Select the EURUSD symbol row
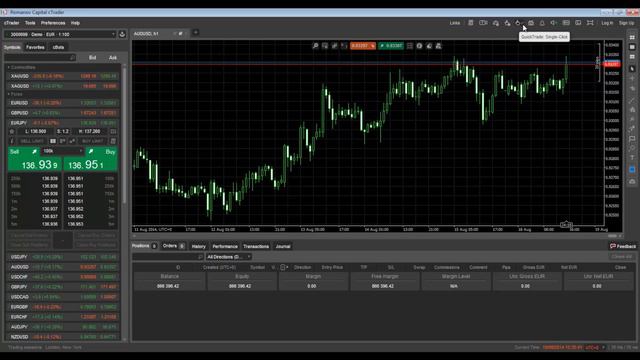The height and width of the screenshot is (360, 640). tap(63, 103)
